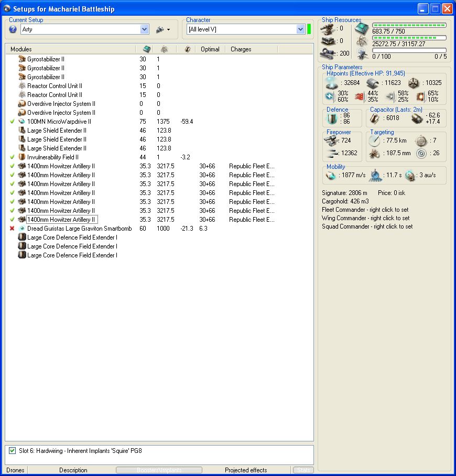The height and width of the screenshot is (476, 456).
Task: Click the capacitor capacity icon showing 6018
Action: click(374, 118)
